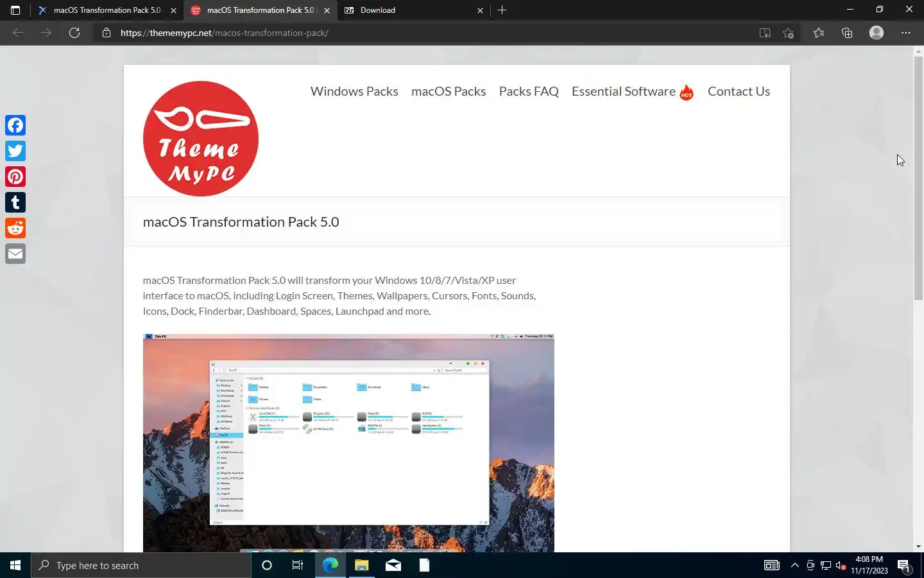This screenshot has width=924, height=578.
Task: Open news and interests taskbar icon
Action: pyautogui.click(x=772, y=565)
